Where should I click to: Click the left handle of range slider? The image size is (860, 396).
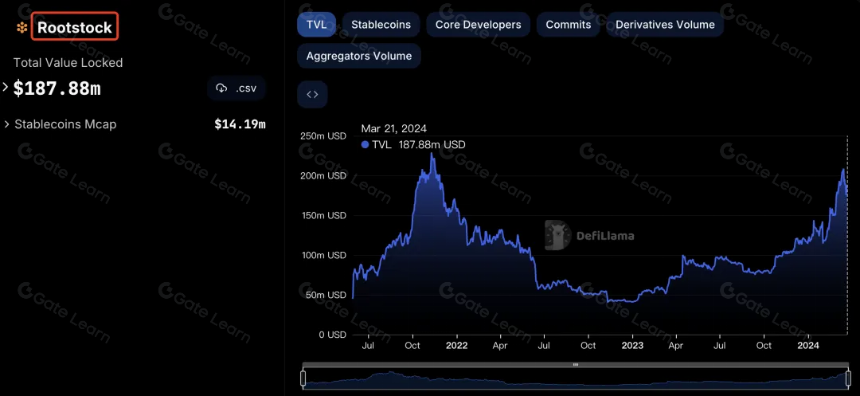point(303,378)
